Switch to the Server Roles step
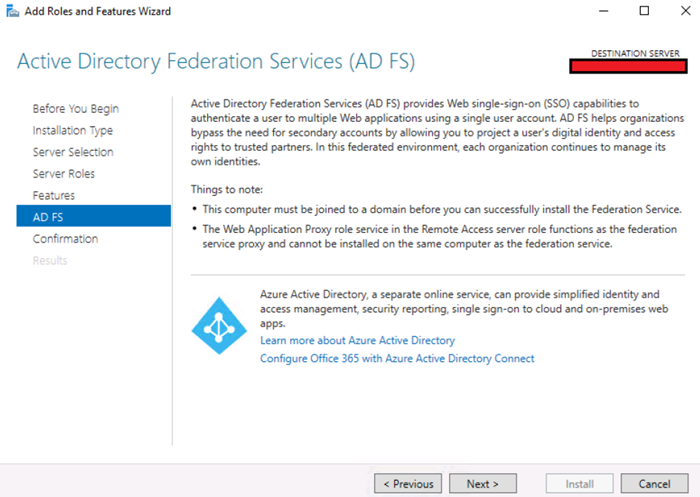This screenshot has width=700, height=497. (63, 174)
